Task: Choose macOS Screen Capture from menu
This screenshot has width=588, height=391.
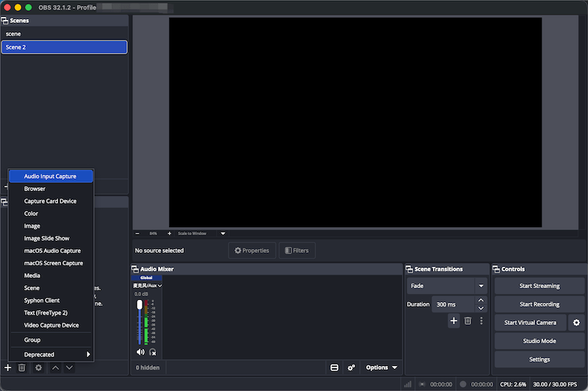Action: tap(51, 263)
